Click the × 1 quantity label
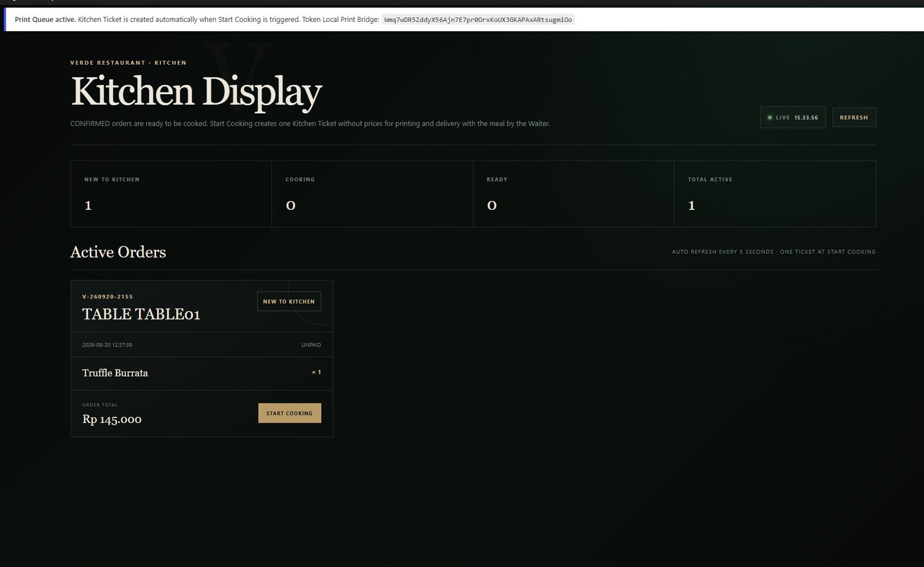Viewport: 924px width, 567px height. 316,372
